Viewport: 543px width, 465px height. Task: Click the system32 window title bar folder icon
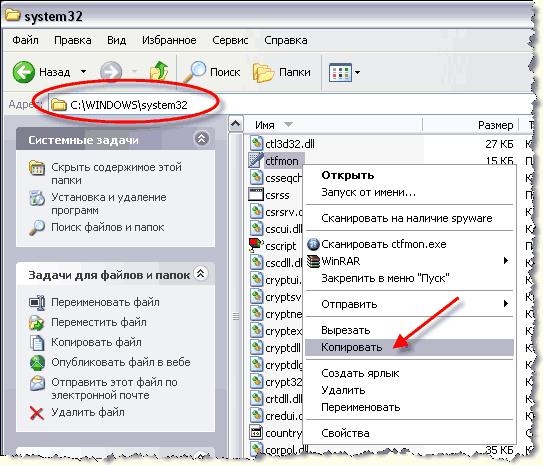pos(12,15)
